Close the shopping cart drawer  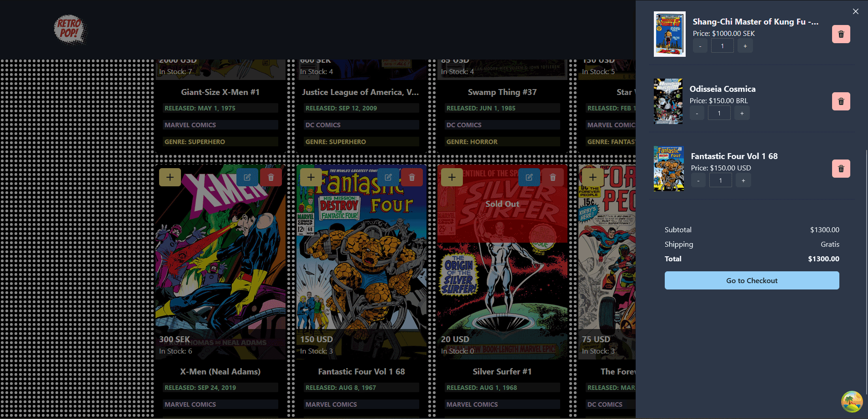pyautogui.click(x=855, y=11)
